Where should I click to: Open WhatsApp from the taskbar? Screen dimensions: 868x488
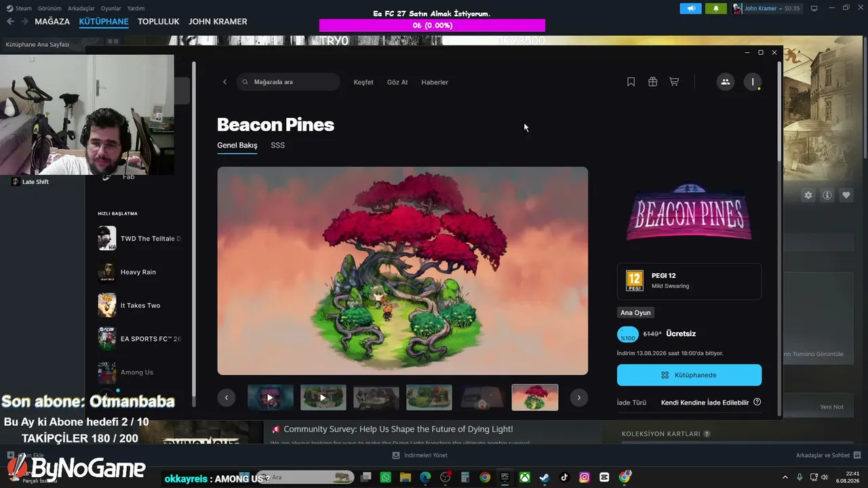tap(386, 477)
